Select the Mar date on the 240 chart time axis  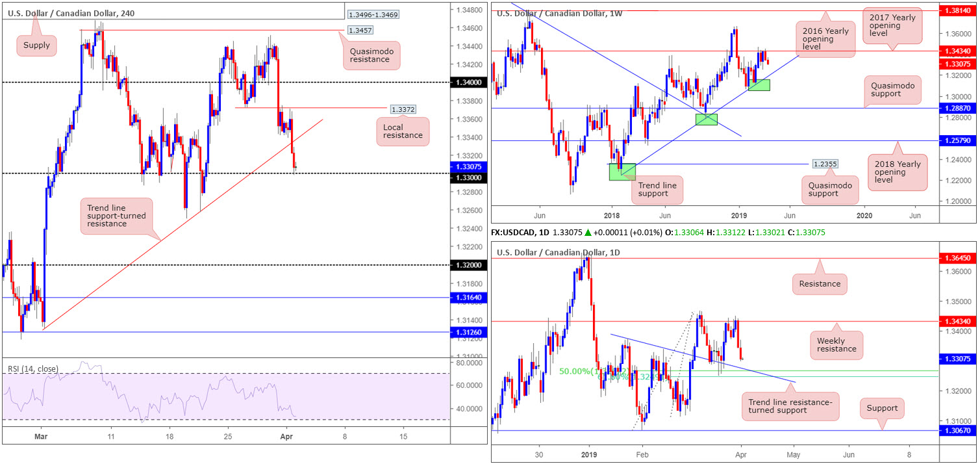[x=40, y=437]
